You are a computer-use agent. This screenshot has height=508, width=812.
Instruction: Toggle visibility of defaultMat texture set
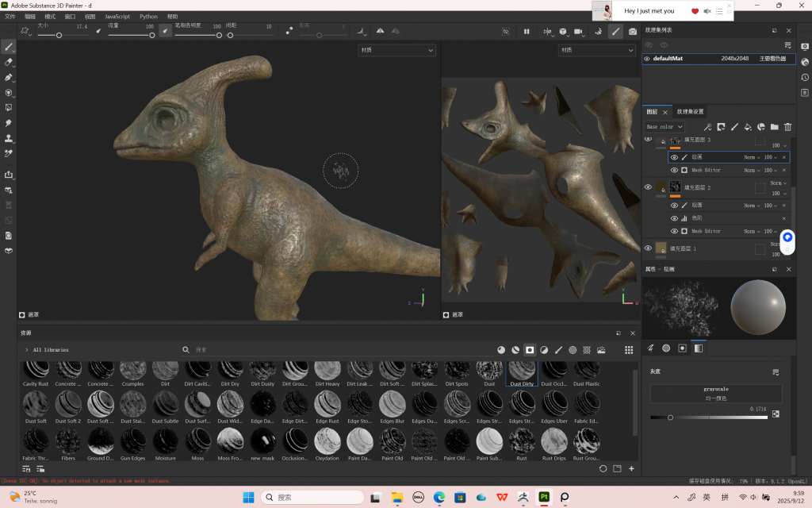tap(647, 59)
